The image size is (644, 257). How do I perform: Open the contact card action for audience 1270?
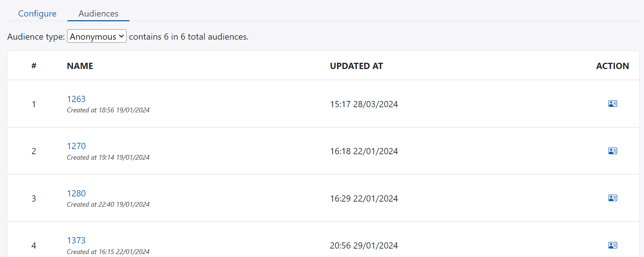point(612,151)
